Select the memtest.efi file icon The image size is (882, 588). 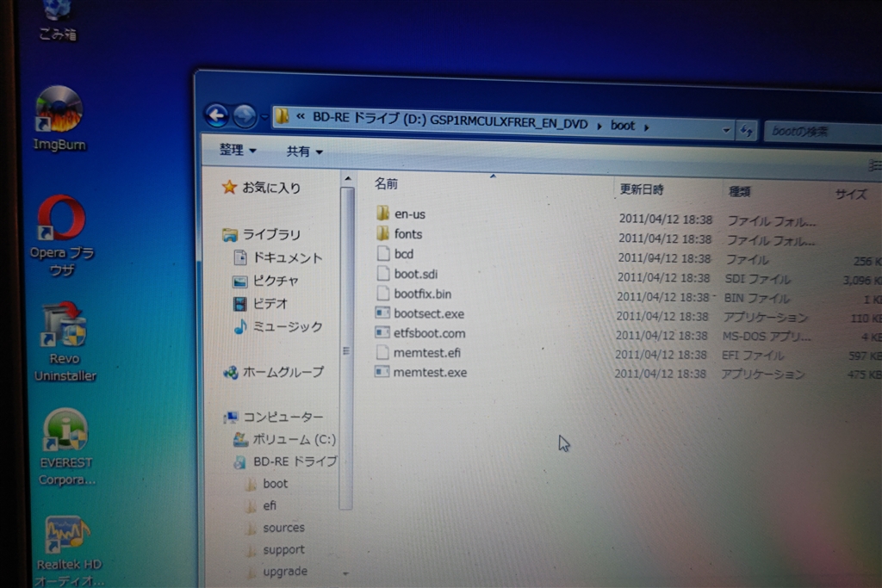(x=382, y=352)
